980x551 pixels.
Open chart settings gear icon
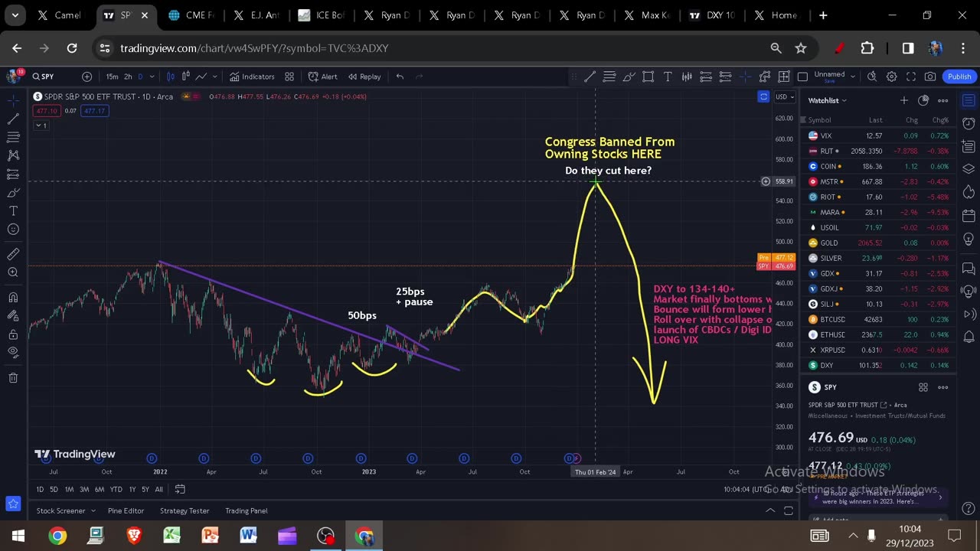point(891,77)
